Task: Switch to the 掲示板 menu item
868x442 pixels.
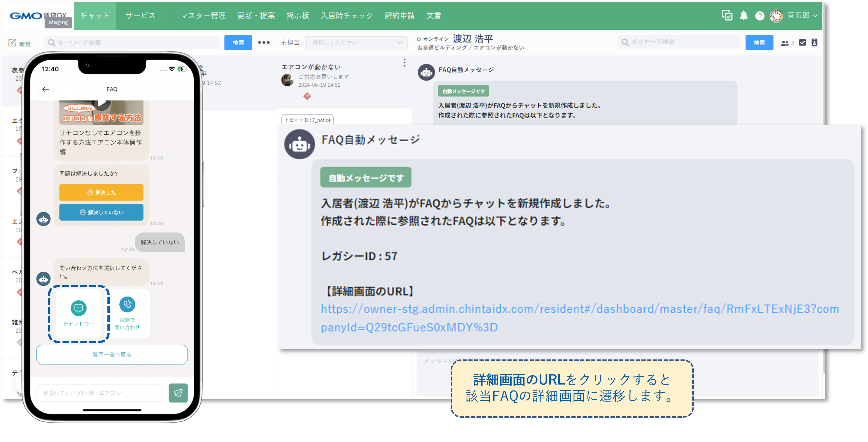Action: tap(298, 16)
